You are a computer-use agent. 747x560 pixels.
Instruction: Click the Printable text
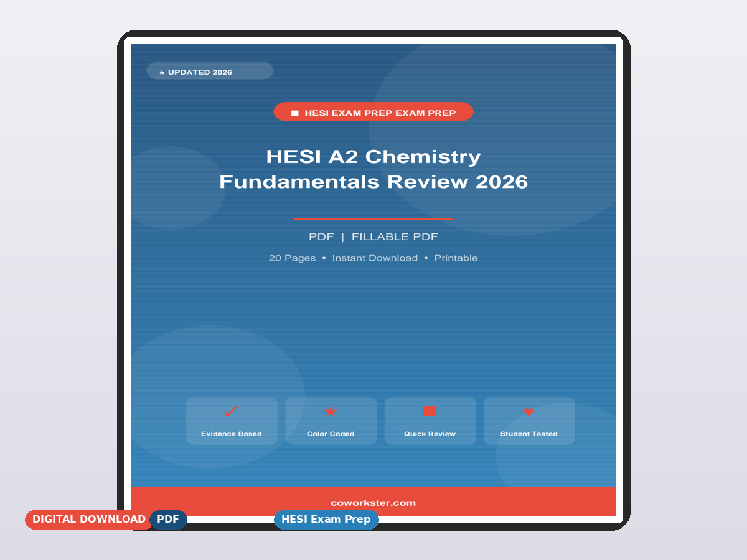(456, 258)
